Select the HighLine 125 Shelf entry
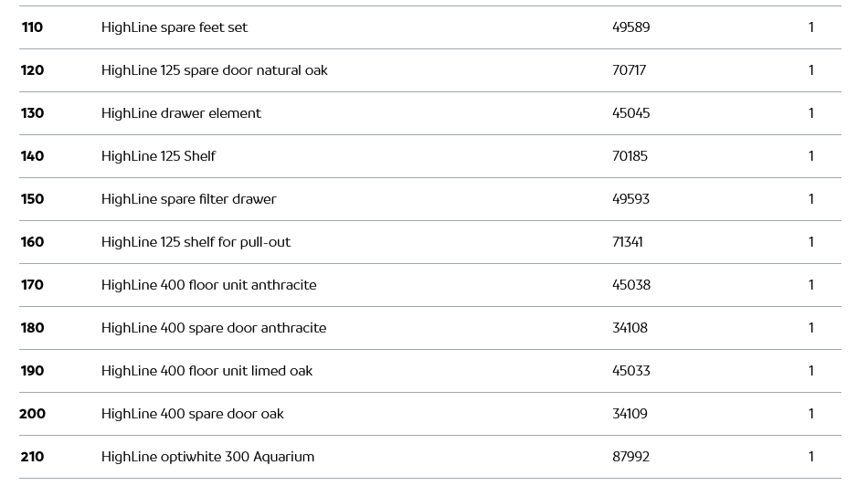Image resolution: width=868 pixels, height=497 pixels. pyautogui.click(x=158, y=156)
